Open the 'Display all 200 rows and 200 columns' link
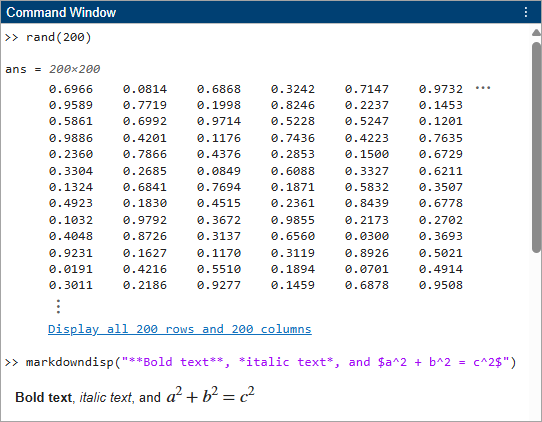This screenshot has width=542, height=422. point(180,329)
